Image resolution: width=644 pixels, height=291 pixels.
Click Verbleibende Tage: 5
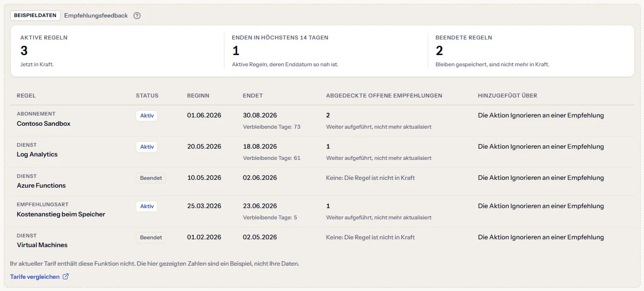tap(270, 217)
